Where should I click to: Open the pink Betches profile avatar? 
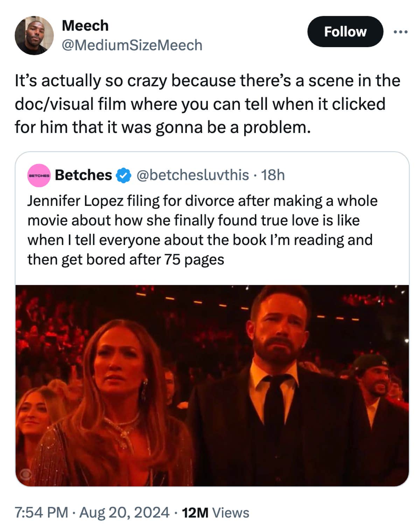click(x=39, y=176)
